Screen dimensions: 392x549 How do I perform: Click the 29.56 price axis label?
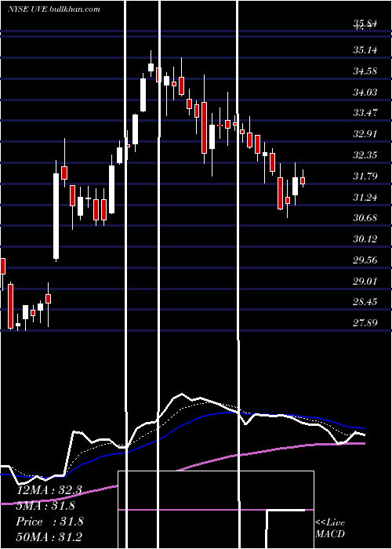[x=365, y=260]
